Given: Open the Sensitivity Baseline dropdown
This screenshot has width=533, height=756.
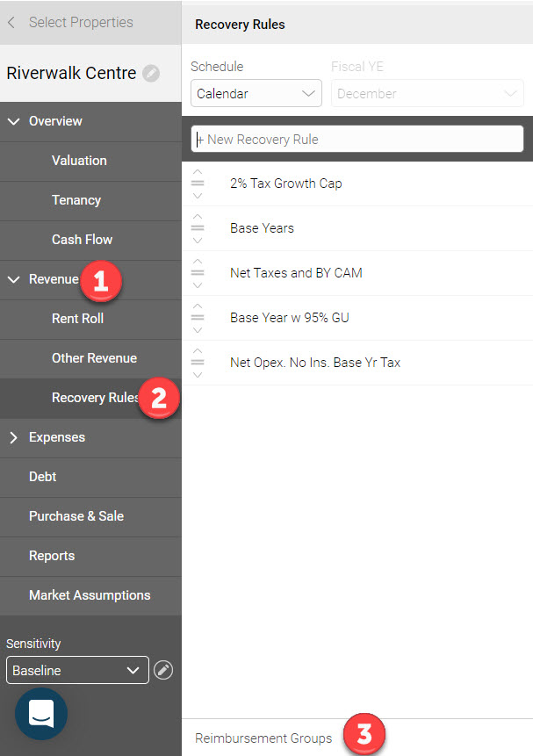Looking at the screenshot, I should 76,671.
